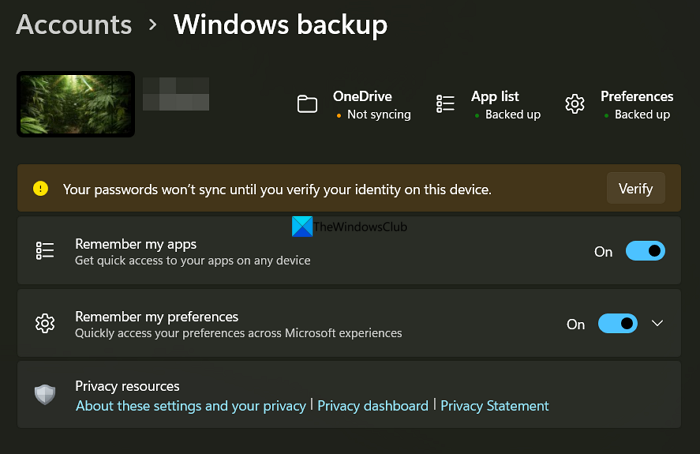Screen dimensions: 700x454
Task: Click the Privacy resources shield icon
Action: tap(45, 394)
